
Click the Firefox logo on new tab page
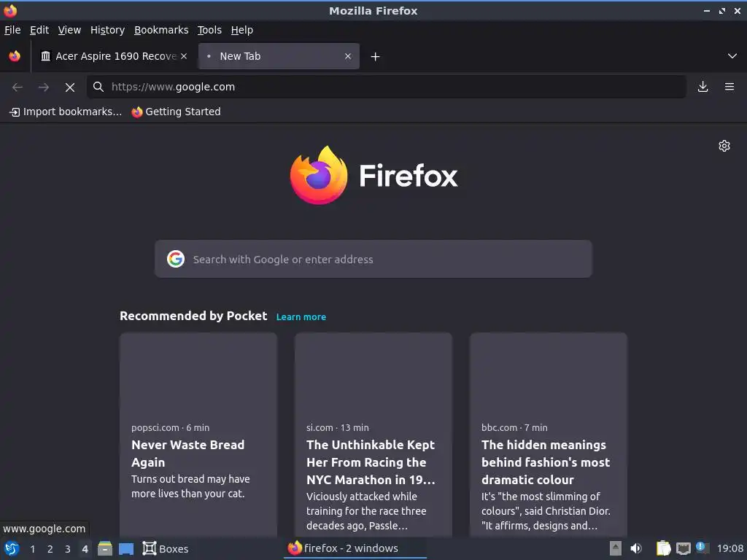(374, 175)
